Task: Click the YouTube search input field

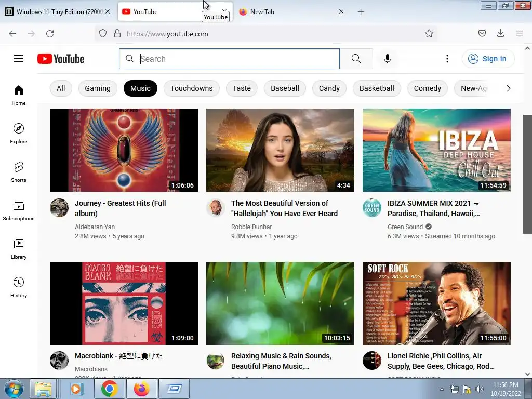Action: click(229, 59)
